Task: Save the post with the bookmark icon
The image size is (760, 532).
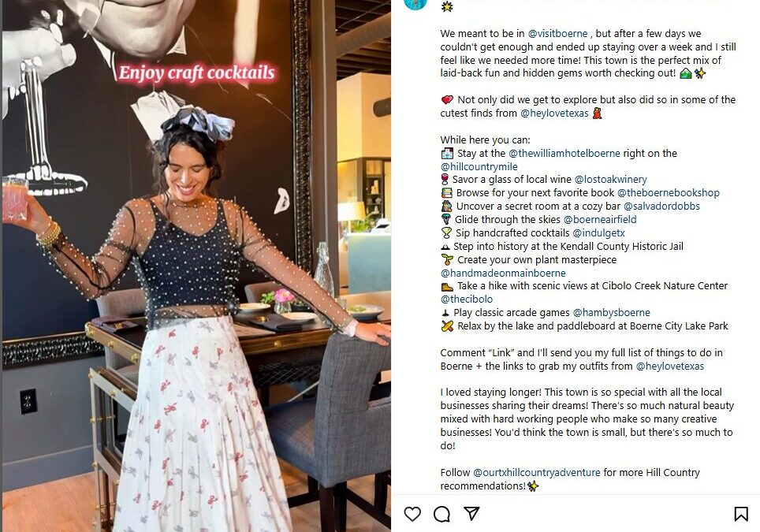Action: pos(740,514)
